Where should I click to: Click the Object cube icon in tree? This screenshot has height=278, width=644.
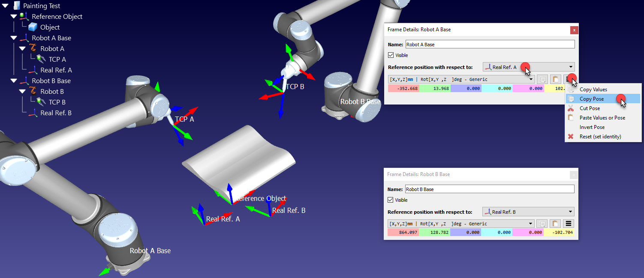(33, 27)
